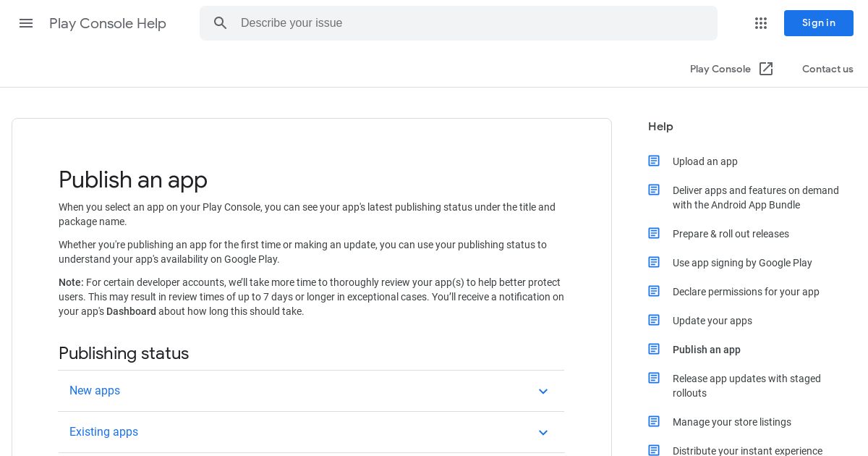Click article icon beside Declare permissions
Screen dimensions: 868x456
coord(654,291)
